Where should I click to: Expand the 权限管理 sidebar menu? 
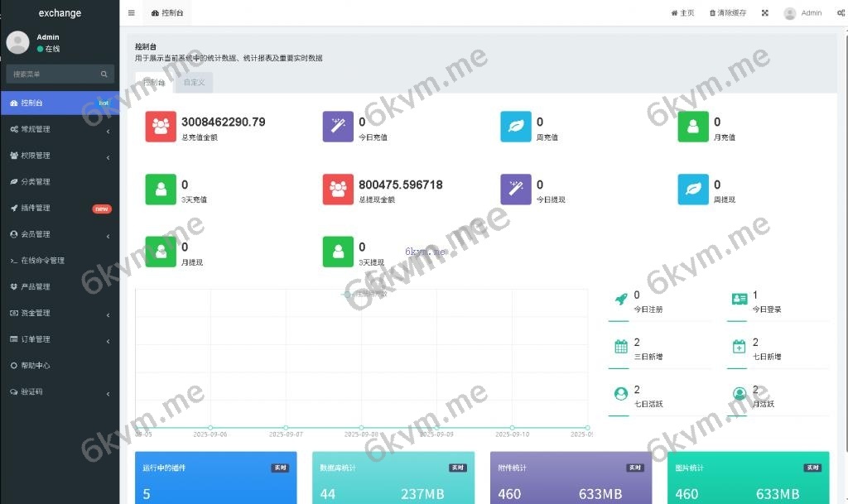pos(60,156)
